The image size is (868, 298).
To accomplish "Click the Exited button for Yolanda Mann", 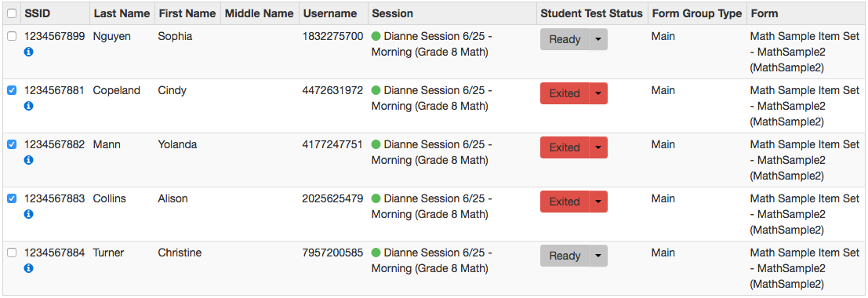I will point(565,148).
